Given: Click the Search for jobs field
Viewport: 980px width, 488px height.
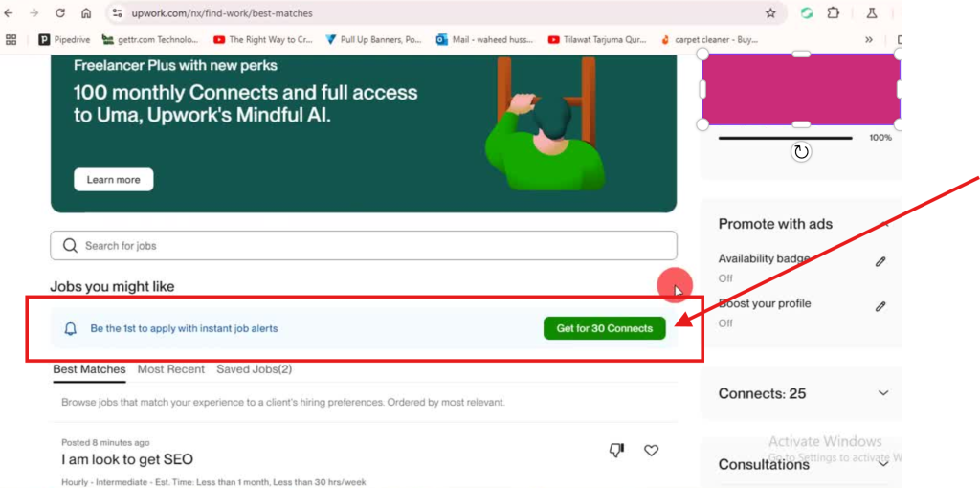Looking at the screenshot, I should pyautogui.click(x=363, y=246).
